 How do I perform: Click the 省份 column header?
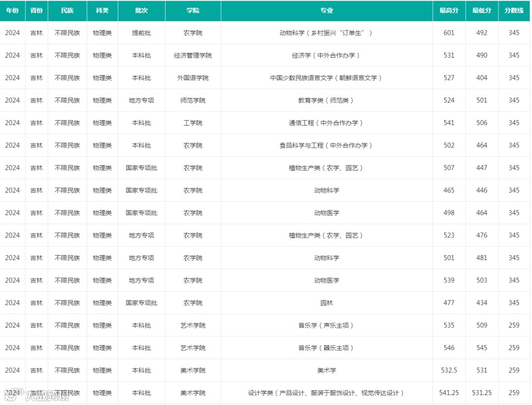36,10
